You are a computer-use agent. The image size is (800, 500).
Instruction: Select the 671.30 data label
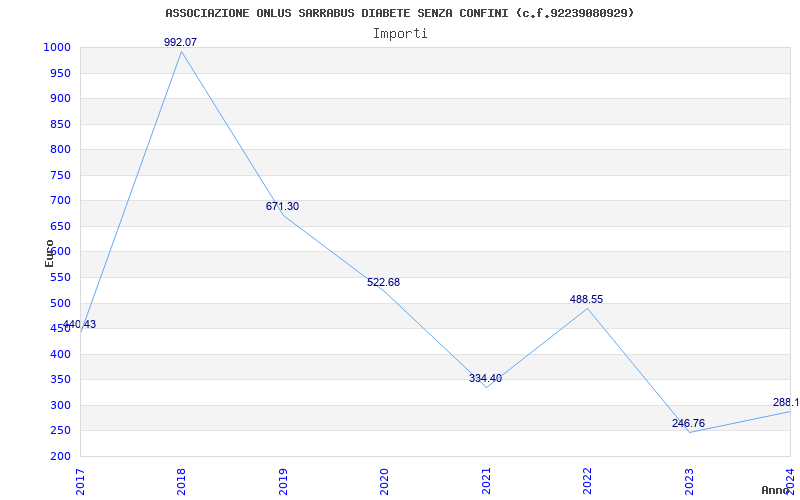pos(282,207)
